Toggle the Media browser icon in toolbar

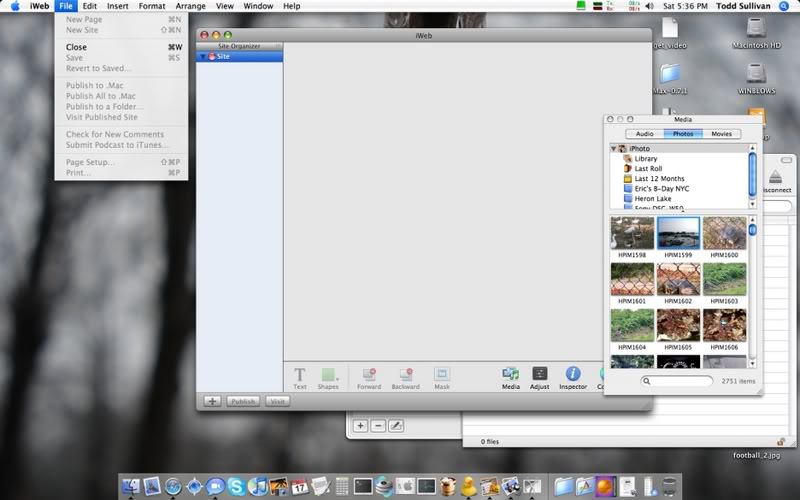[511, 378]
